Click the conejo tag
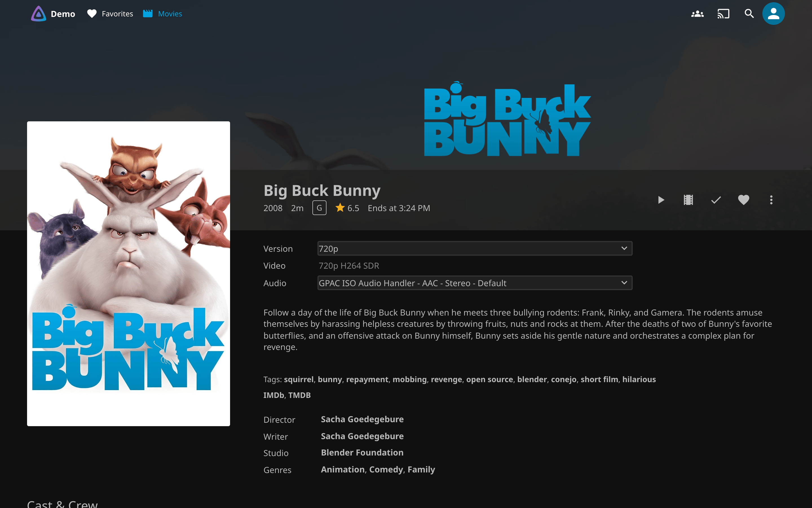 563,379
